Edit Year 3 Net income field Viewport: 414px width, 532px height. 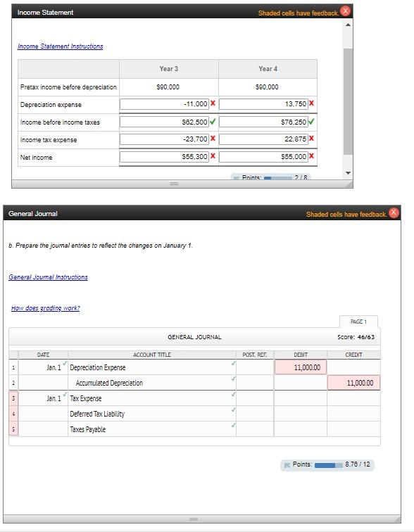pos(164,156)
